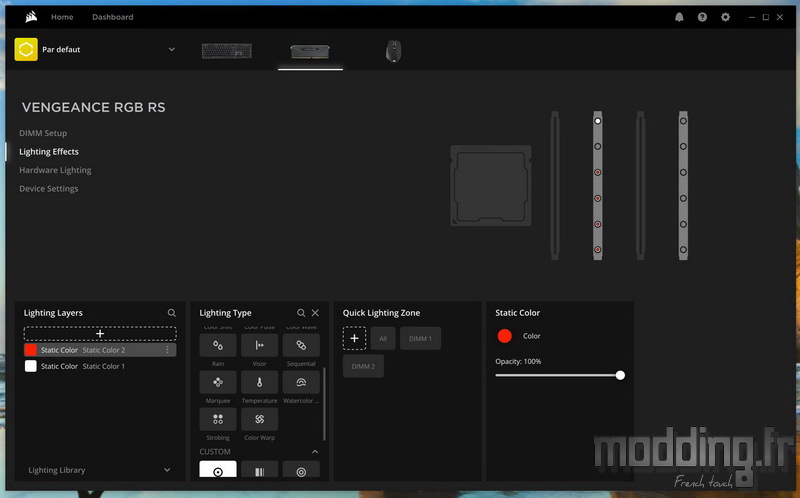The width and height of the screenshot is (800, 498).
Task: Pick the concentric rings custom lighting tile
Action: pyautogui.click(x=301, y=469)
